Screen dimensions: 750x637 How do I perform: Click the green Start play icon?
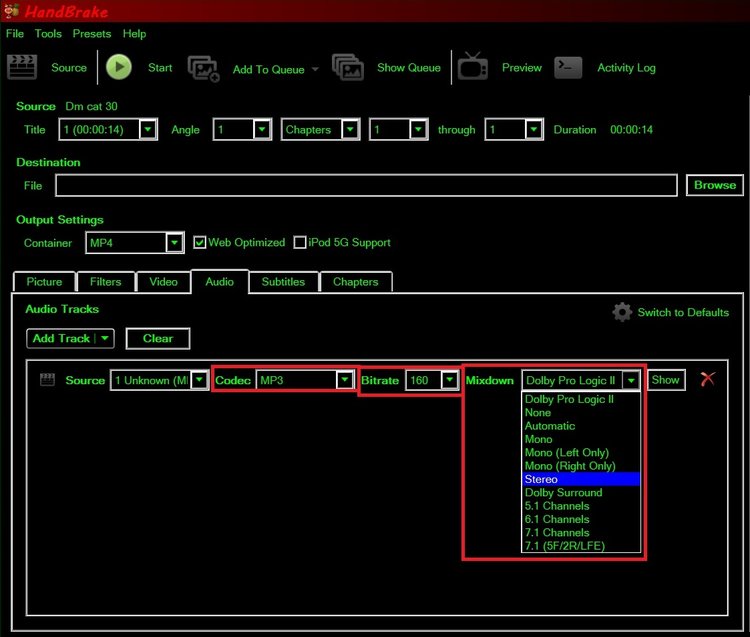(119, 67)
